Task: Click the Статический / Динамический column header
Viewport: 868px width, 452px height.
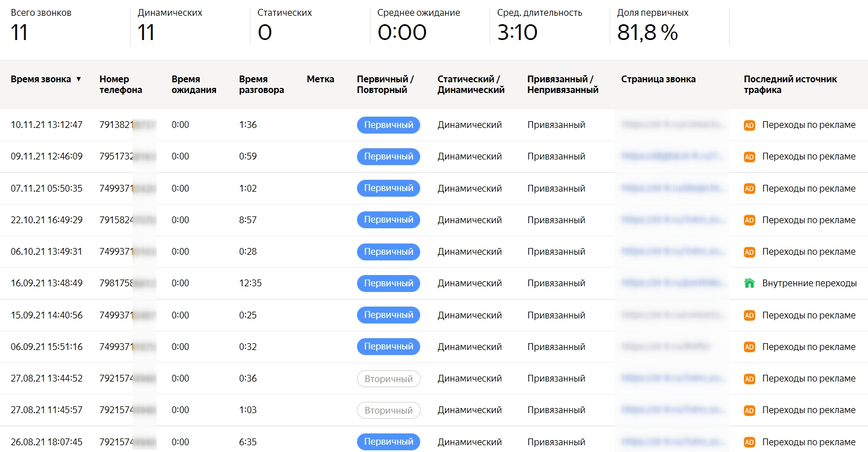Action: (x=471, y=85)
